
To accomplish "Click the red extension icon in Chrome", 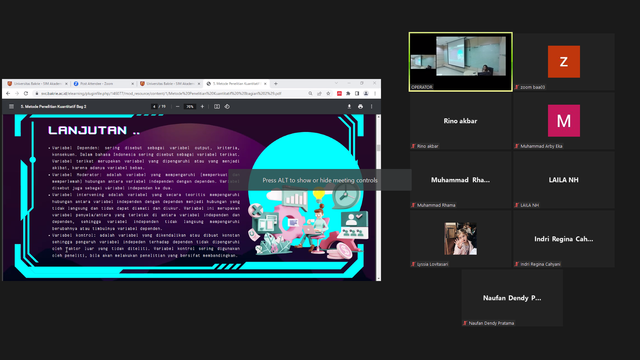I will click(339, 93).
